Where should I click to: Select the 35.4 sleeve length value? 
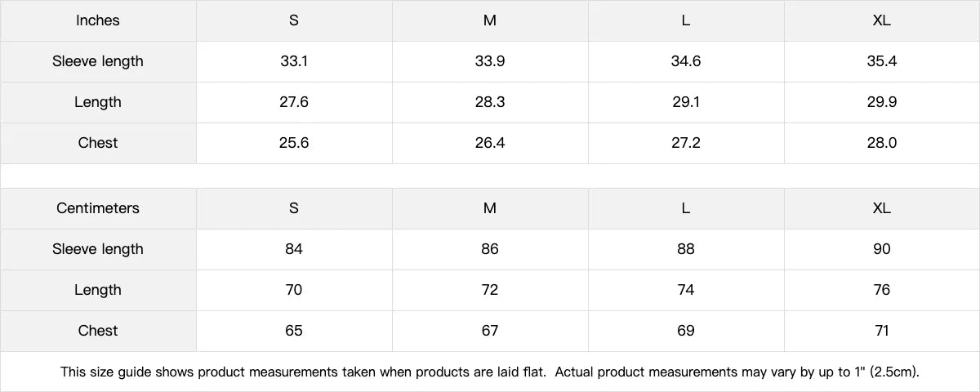pos(882,61)
